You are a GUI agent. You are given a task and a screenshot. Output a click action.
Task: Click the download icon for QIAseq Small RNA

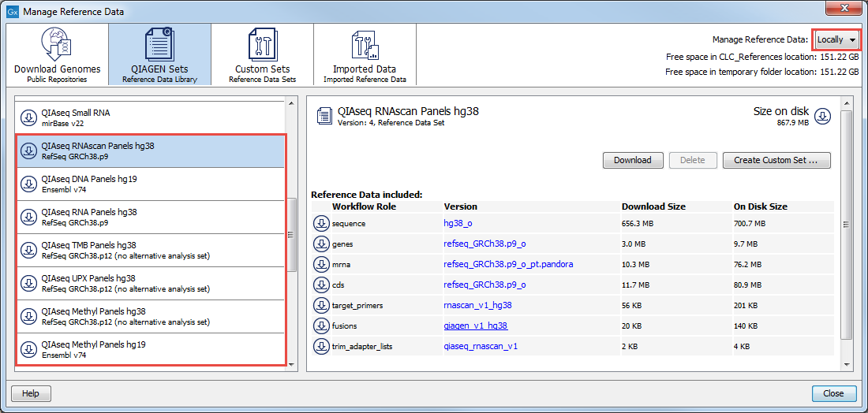click(28, 117)
